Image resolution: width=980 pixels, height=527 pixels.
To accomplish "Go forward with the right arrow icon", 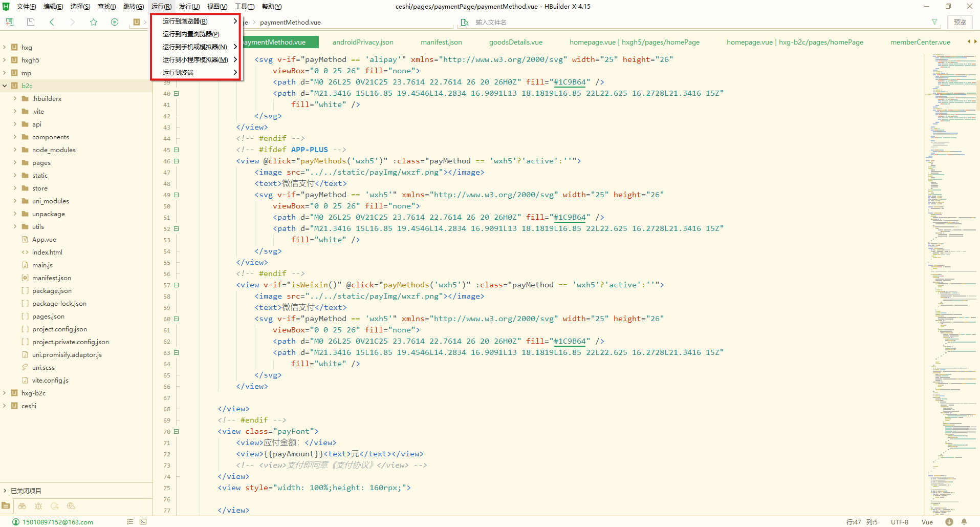I will pos(72,22).
